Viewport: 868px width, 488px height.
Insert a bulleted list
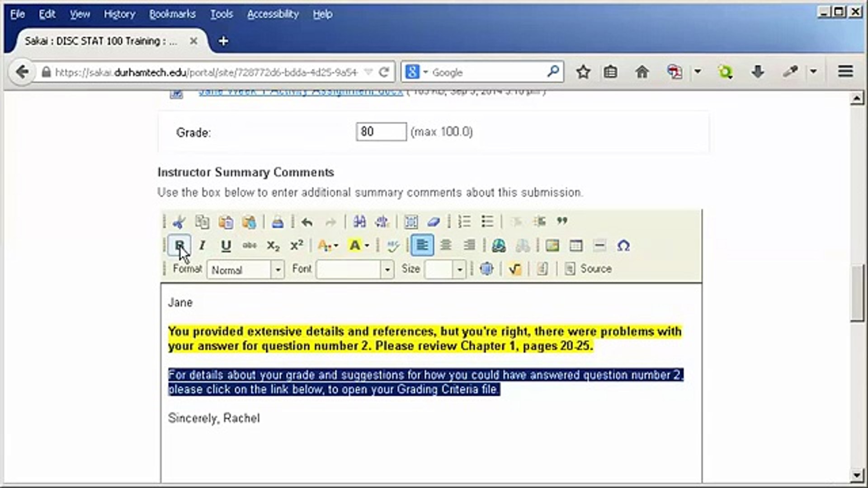tap(487, 221)
